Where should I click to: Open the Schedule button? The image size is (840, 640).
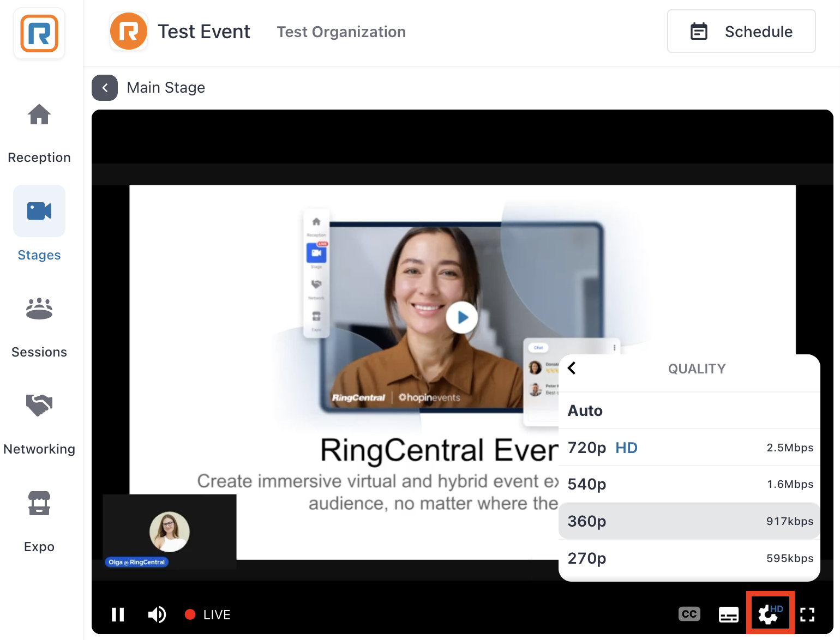(x=741, y=31)
